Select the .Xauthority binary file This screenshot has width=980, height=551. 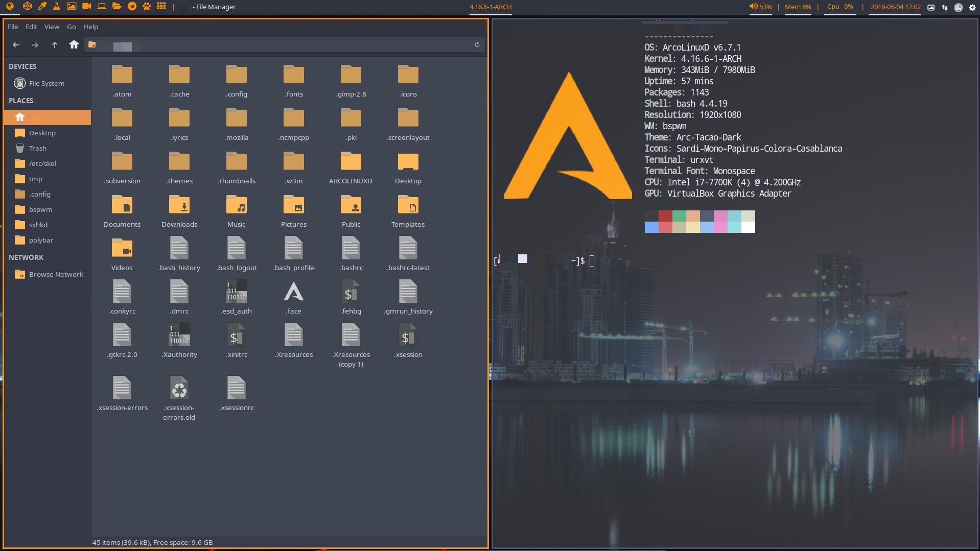point(179,342)
